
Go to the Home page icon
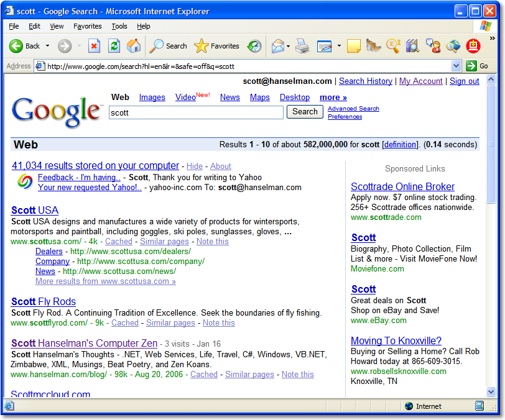[134, 46]
